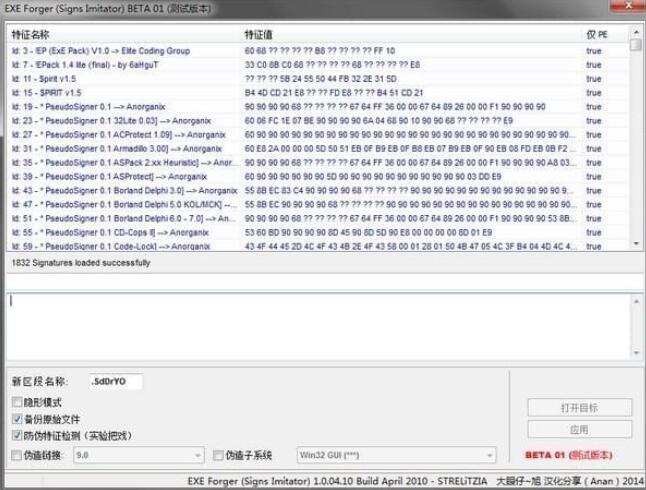Select row Id: 43 PseudoSigner Borland Delphi 3.0
Image resolution: width=646 pixels, height=490 pixels.
[x=318, y=191]
